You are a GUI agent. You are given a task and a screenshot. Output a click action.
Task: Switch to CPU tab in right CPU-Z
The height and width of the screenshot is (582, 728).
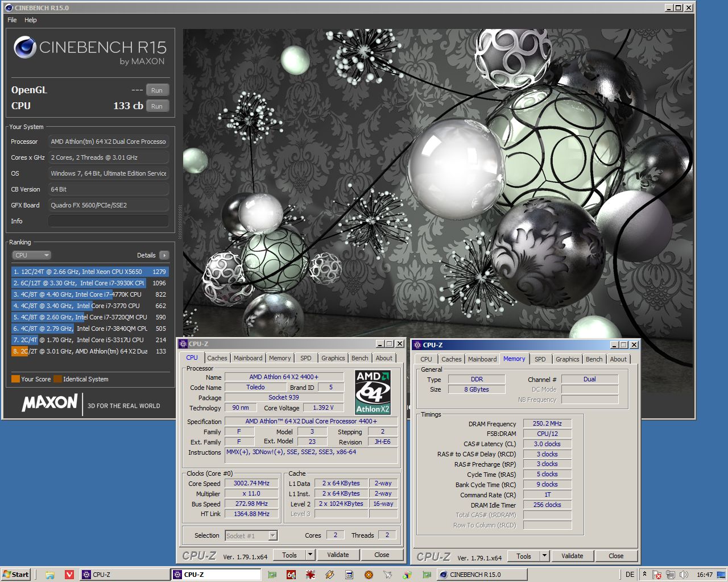(x=427, y=359)
